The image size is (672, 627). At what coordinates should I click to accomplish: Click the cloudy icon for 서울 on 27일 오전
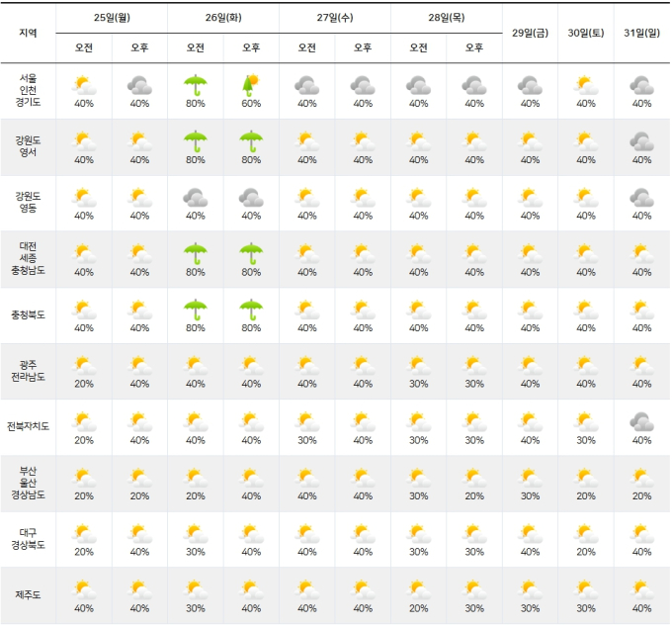tap(307, 85)
